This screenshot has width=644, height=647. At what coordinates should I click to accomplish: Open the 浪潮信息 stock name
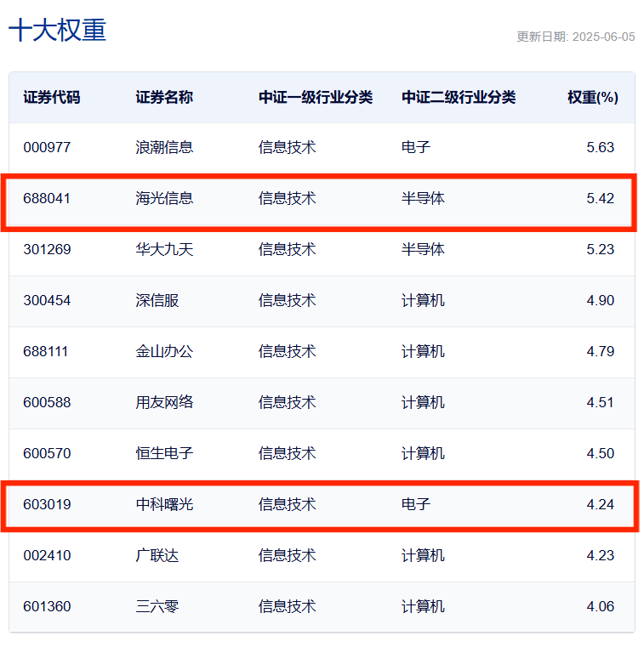(x=164, y=147)
